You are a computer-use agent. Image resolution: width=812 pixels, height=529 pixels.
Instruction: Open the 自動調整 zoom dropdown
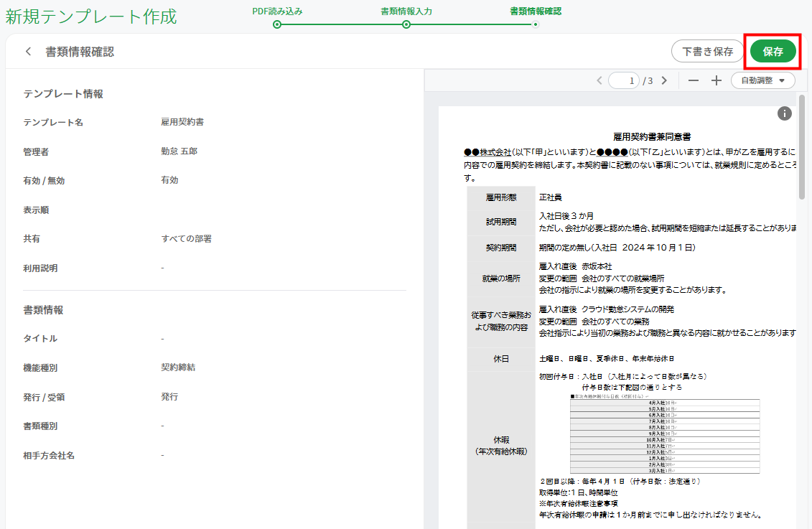coord(762,80)
